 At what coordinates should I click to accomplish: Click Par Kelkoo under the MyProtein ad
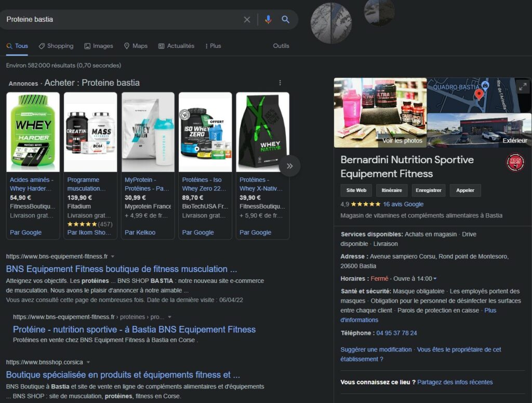140,232
